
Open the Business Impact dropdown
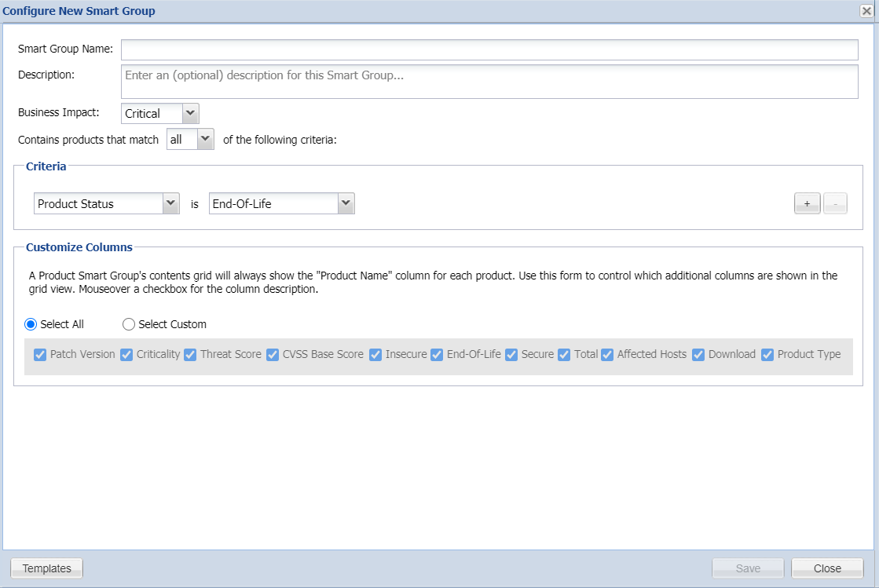click(x=189, y=114)
